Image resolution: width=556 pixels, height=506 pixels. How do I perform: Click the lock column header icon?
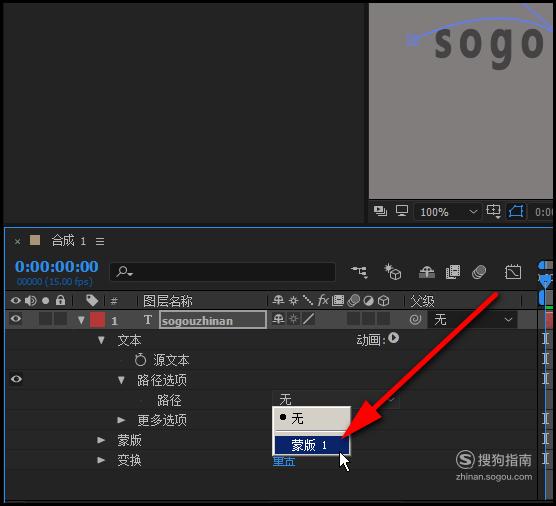[60, 300]
